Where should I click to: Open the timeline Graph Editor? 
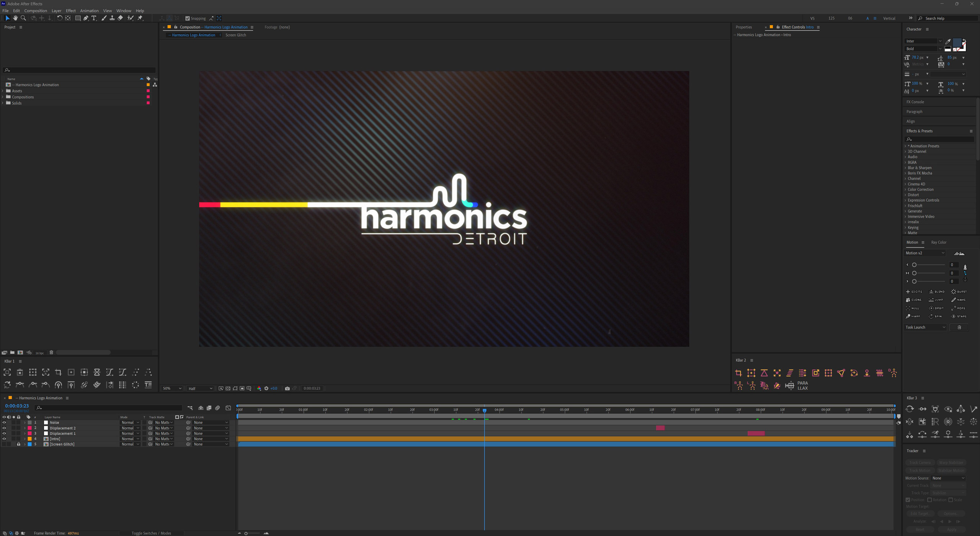coord(228,408)
